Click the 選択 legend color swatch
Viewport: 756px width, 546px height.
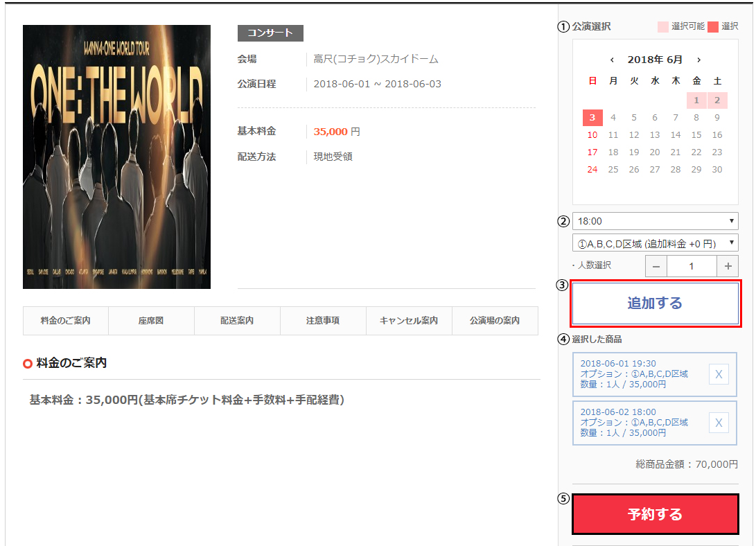tap(713, 27)
